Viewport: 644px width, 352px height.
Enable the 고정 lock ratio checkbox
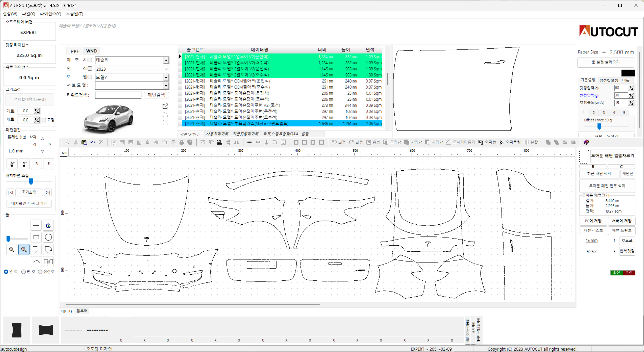(44, 120)
